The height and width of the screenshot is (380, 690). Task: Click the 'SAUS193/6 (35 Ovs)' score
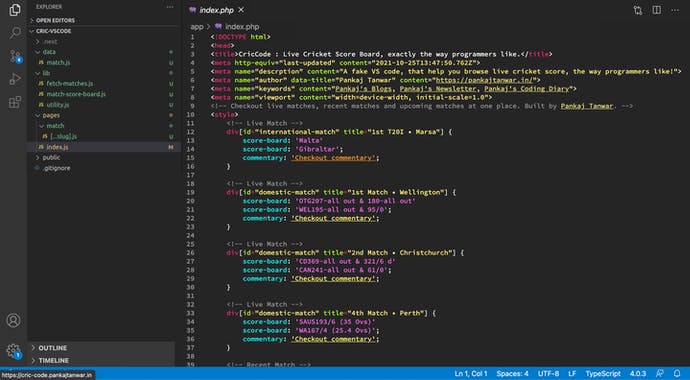tap(335, 322)
